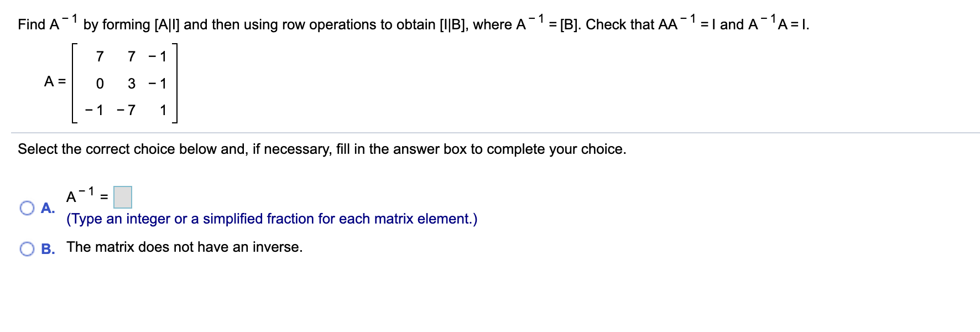Choose the option stating matrix has no inverse
The height and width of the screenshot is (332, 980).
184,247
